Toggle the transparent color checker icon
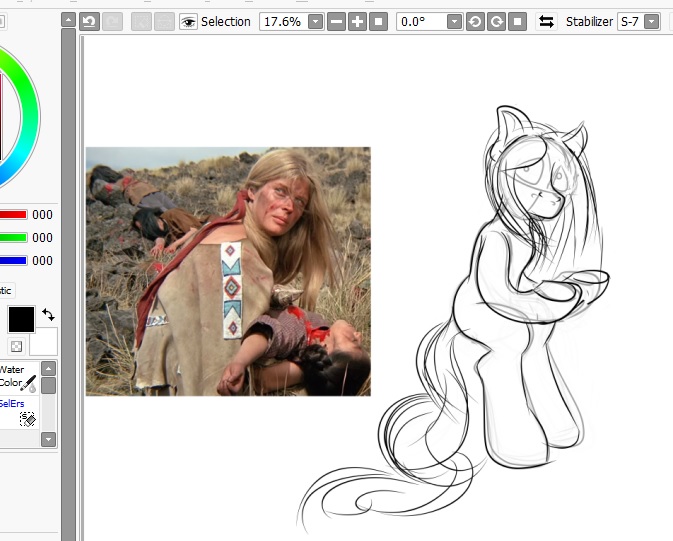Viewport: 673px width, 541px height. click(x=16, y=346)
